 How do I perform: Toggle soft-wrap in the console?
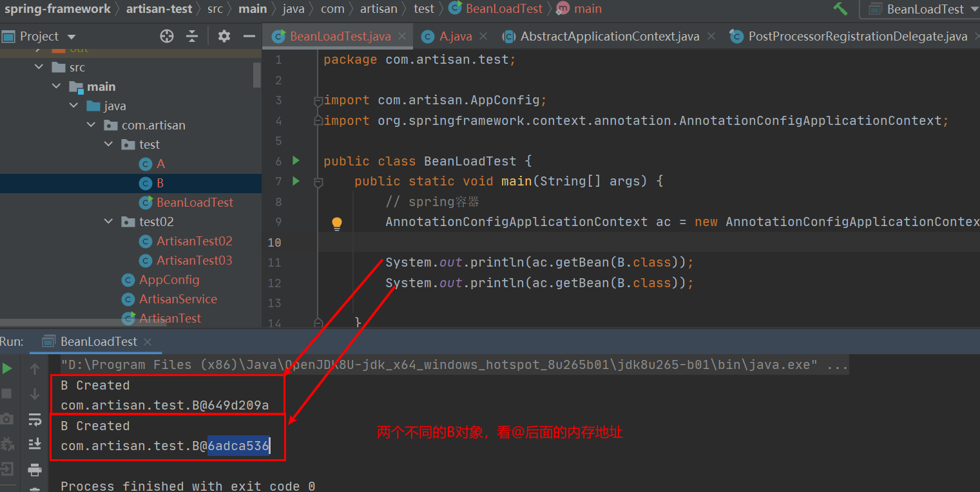click(35, 419)
